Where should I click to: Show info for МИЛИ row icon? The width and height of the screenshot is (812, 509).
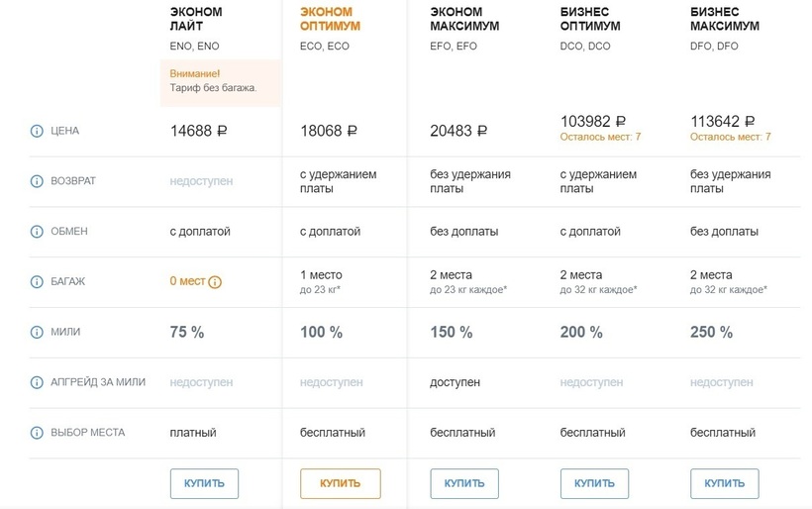38,333
